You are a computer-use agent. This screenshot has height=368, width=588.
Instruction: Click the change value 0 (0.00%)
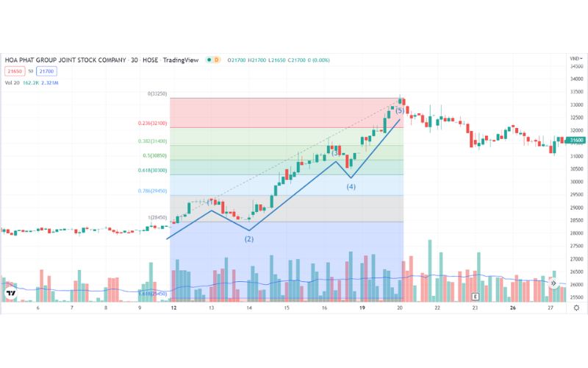[318, 60]
